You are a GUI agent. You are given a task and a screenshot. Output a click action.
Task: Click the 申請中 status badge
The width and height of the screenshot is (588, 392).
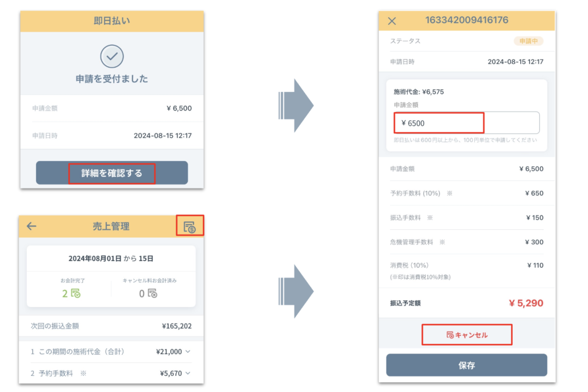point(528,41)
